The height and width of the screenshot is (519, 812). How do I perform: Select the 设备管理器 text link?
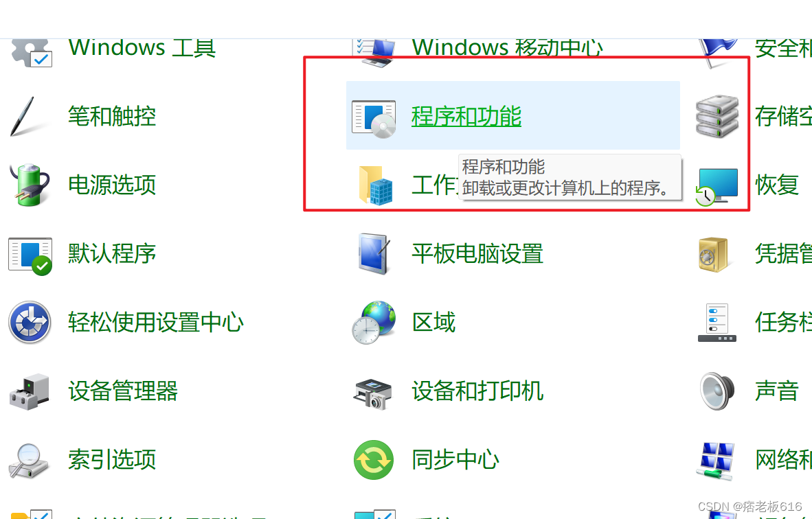[123, 391]
